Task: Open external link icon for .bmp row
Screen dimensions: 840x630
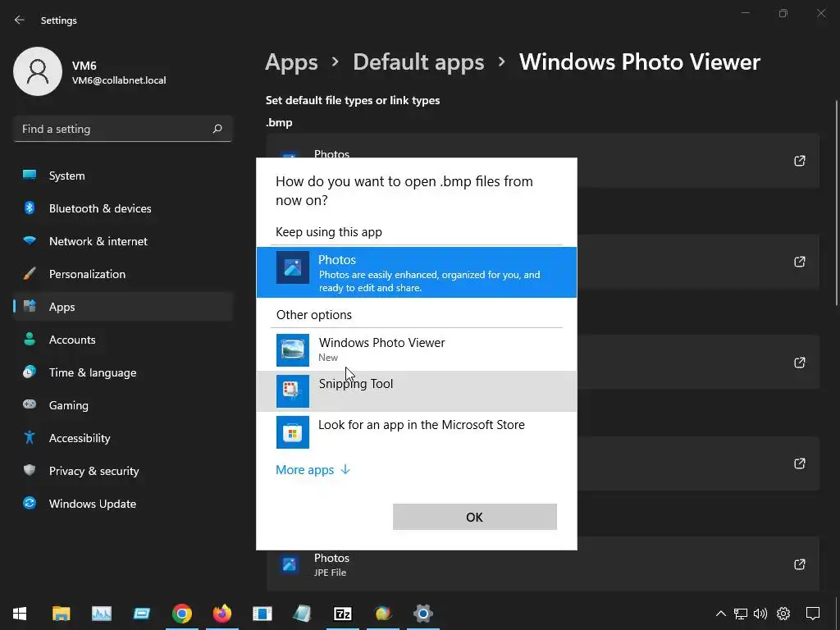Action: click(x=799, y=161)
